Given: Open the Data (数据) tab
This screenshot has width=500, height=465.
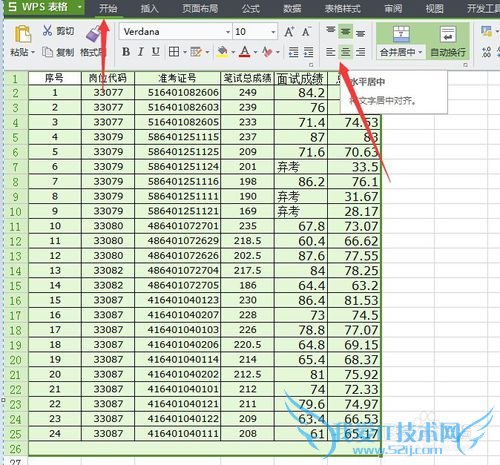Looking at the screenshot, I should [x=292, y=8].
